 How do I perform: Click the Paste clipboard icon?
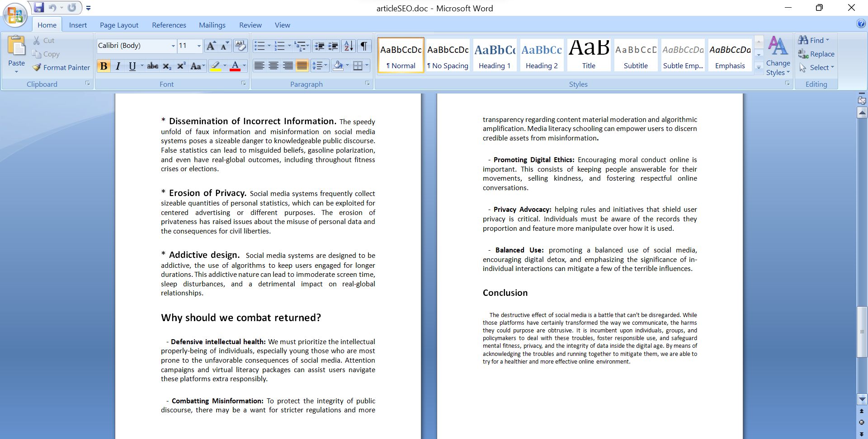[16, 46]
